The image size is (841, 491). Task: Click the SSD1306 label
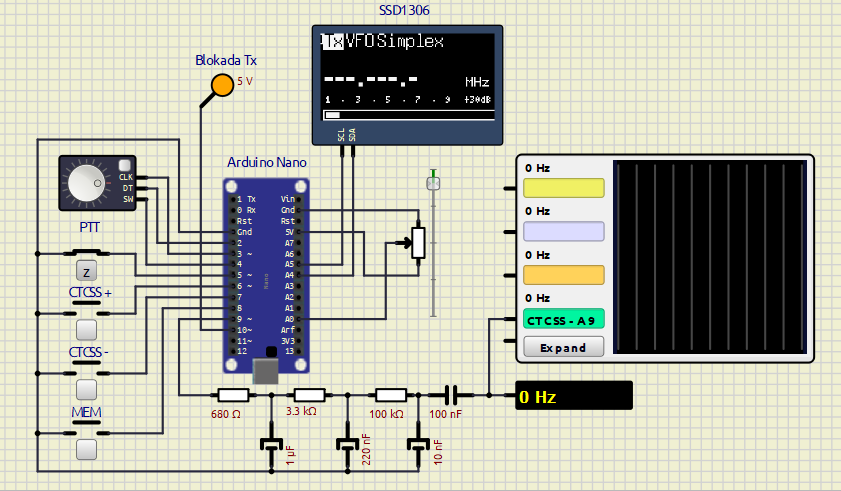[x=404, y=10]
